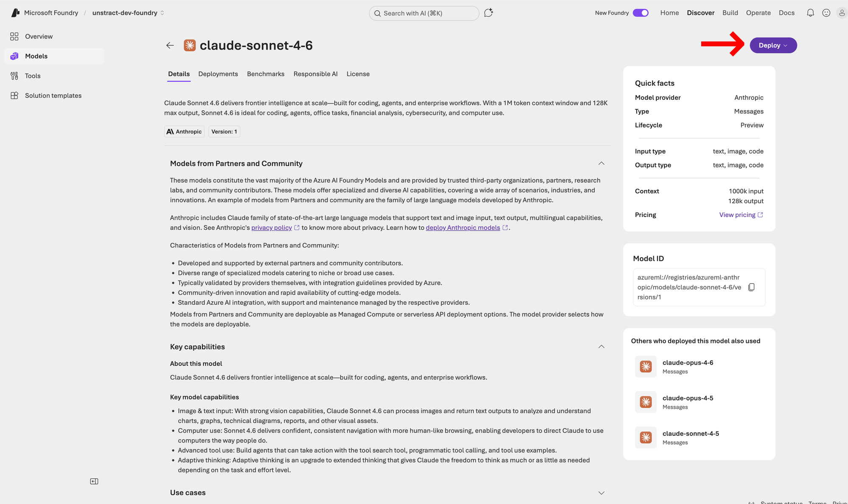This screenshot has width=848, height=504.
Task: Open the View pricing link
Action: click(737, 214)
